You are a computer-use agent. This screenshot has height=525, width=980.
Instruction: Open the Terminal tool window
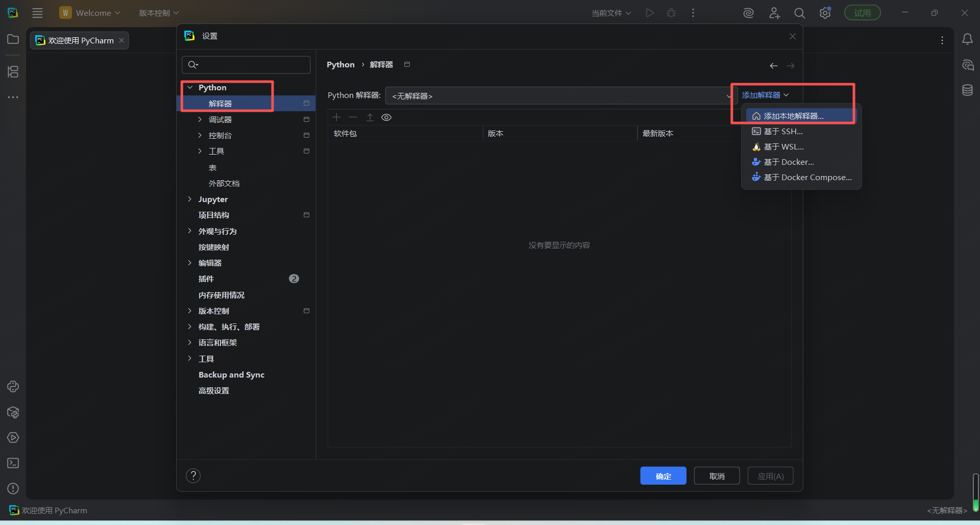click(x=13, y=463)
